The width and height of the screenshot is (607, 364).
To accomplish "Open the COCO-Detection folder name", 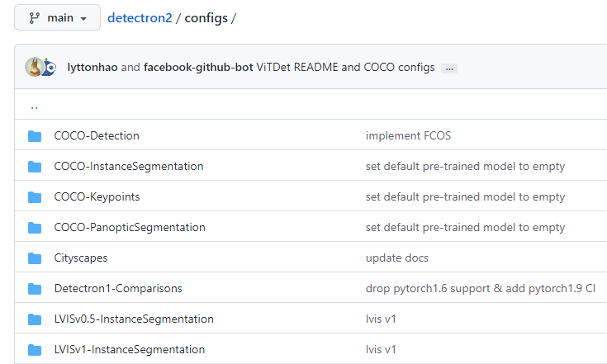I will [97, 136].
